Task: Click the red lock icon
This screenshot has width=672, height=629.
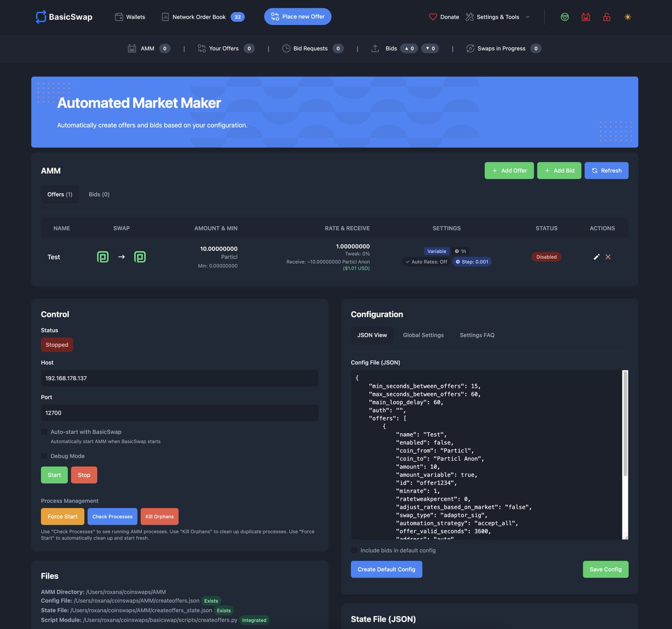Action: [606, 17]
